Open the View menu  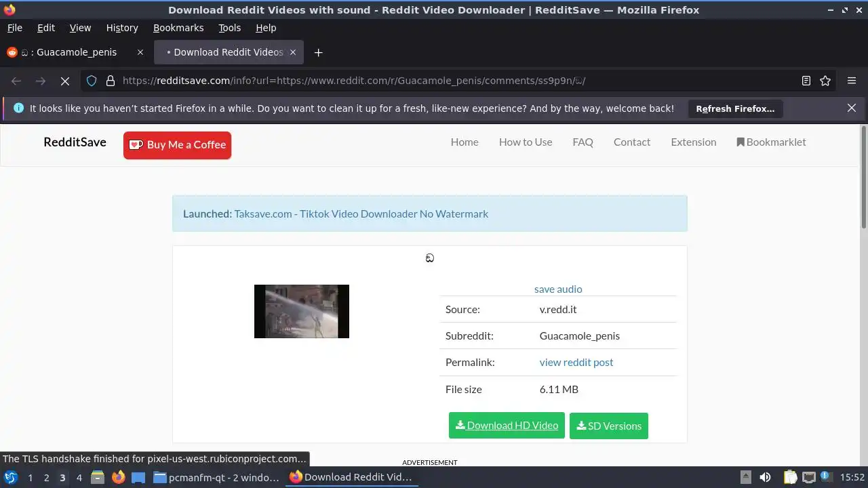pyautogui.click(x=80, y=28)
